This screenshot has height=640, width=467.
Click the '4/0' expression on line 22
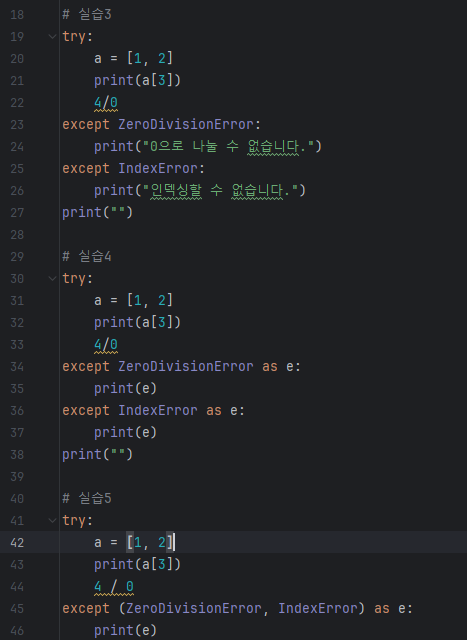coord(106,102)
